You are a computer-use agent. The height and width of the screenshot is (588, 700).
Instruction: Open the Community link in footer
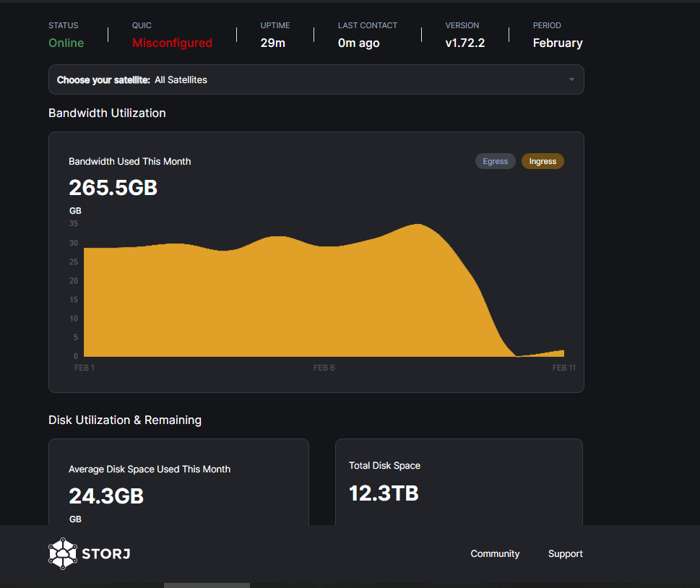(495, 553)
